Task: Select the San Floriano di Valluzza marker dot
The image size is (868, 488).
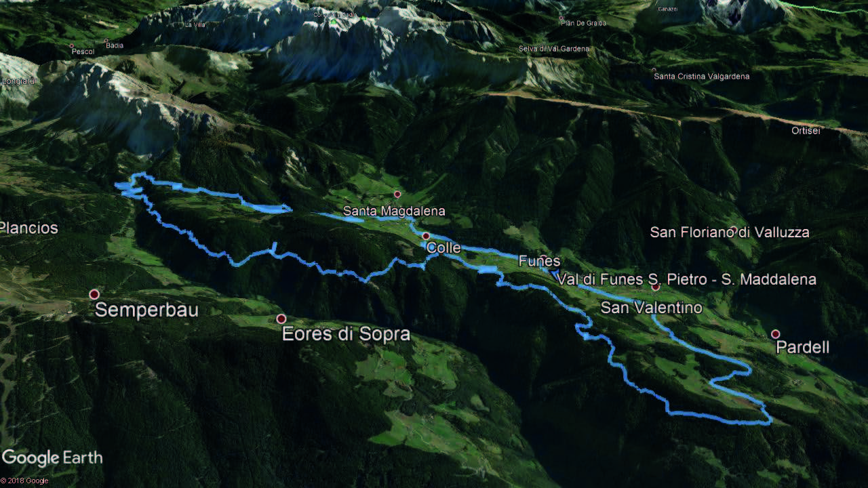Action: 734,230
